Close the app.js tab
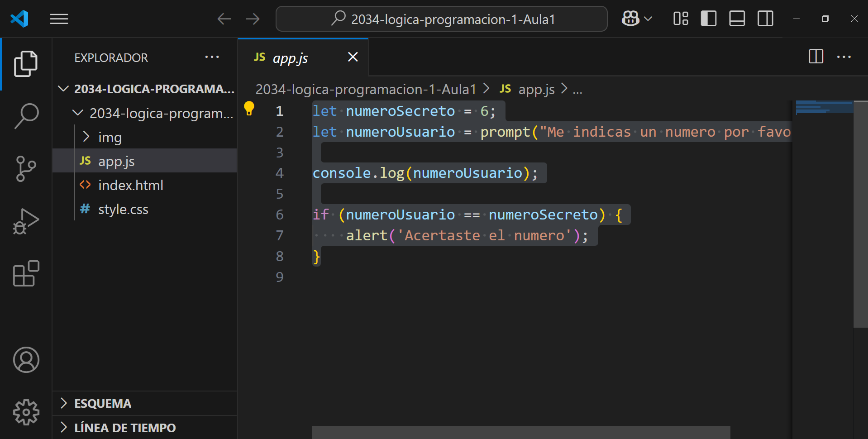This screenshot has height=439, width=868. pyautogui.click(x=353, y=57)
